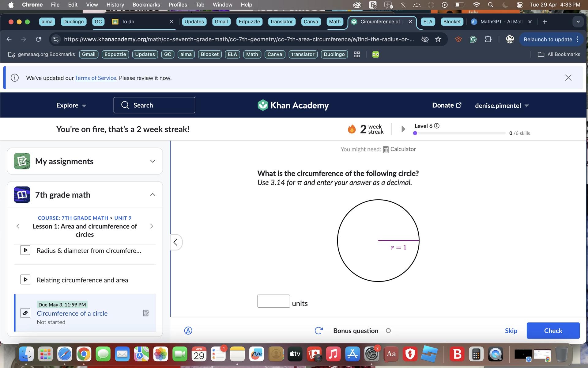Go back with the browser back arrow
Screen dimensions: 588x368
[9, 39]
